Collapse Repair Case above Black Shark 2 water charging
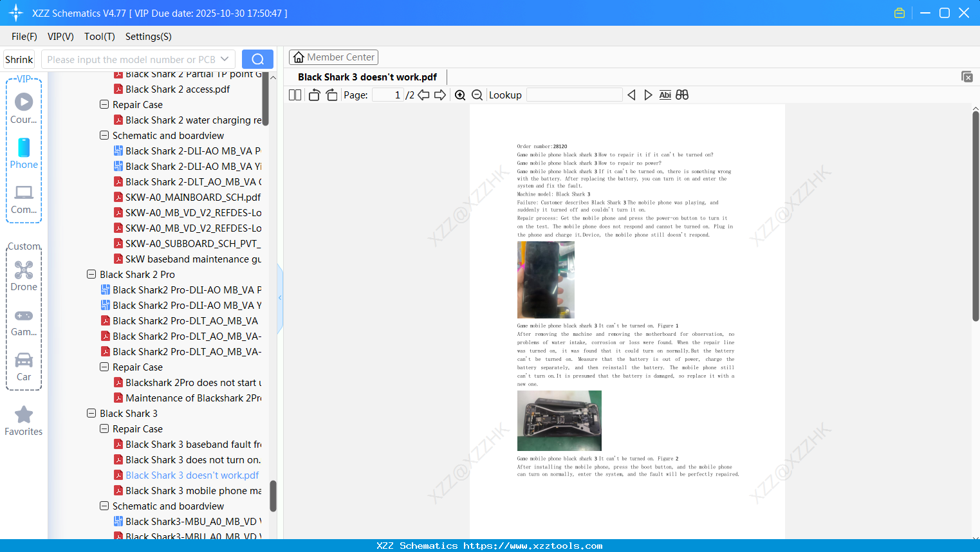Screen dimensions: 980x552 pos(104,104)
